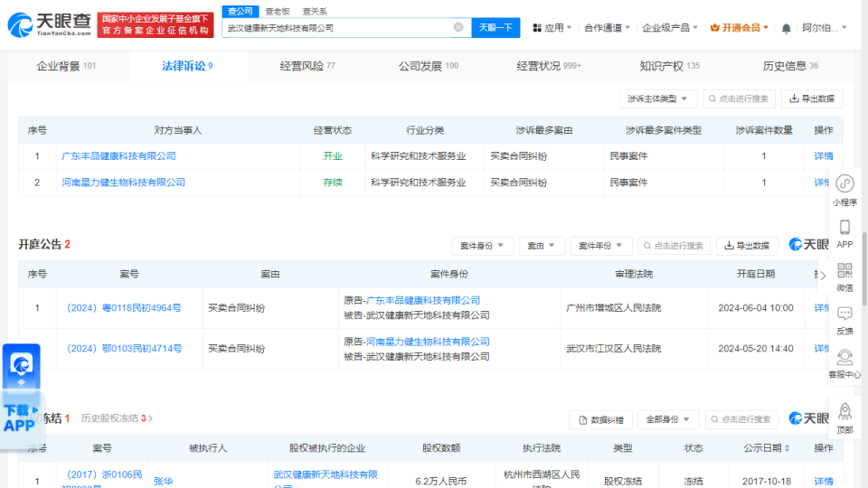Switch to the 历史信息 tab
Screen dimensions: 868x488
click(790, 66)
